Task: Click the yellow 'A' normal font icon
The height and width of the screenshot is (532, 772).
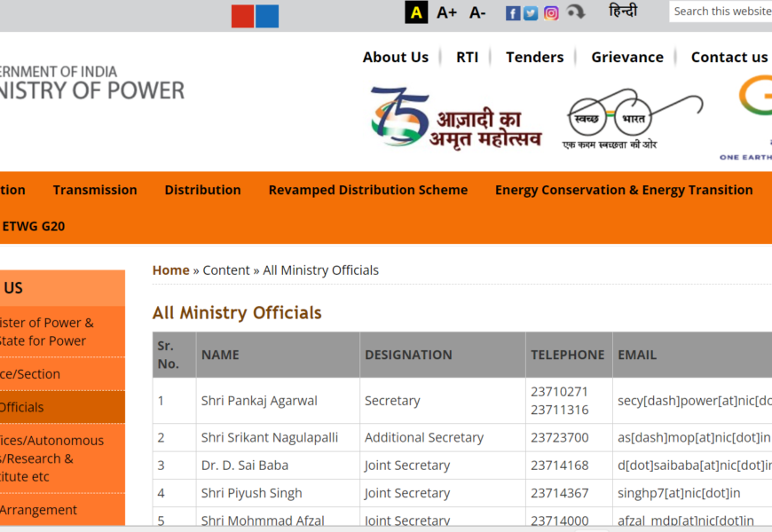Action: [x=416, y=12]
